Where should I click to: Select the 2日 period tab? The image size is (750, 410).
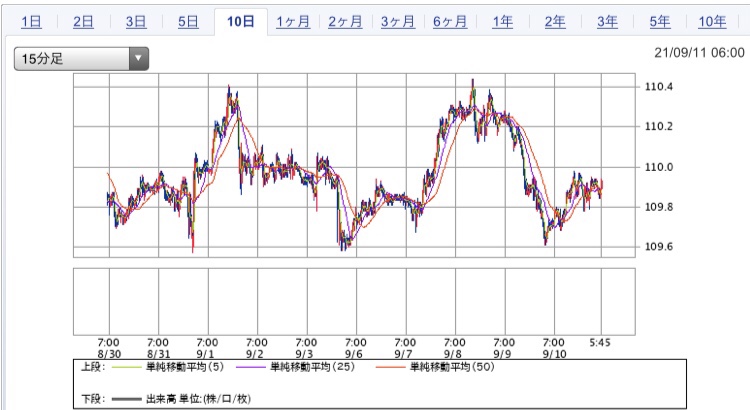(83, 22)
